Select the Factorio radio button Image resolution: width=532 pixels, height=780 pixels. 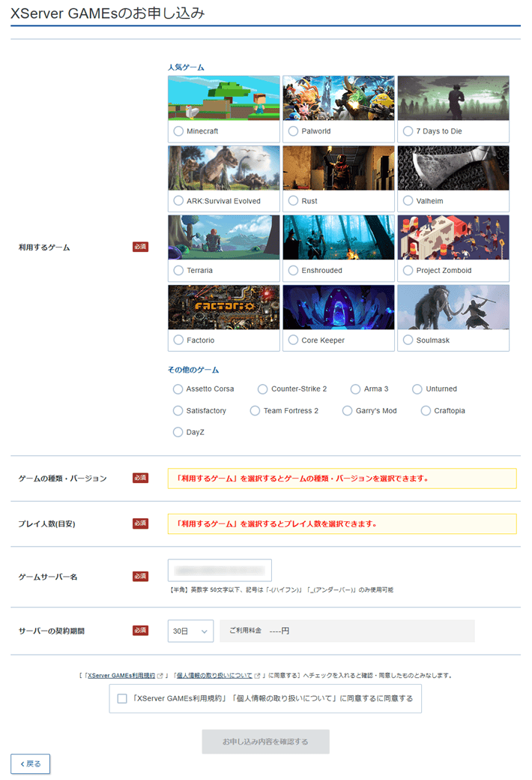click(x=178, y=340)
